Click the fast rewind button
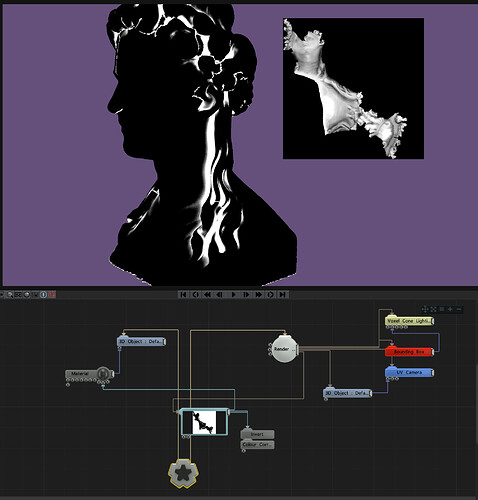This screenshot has width=478, height=500. [207, 295]
